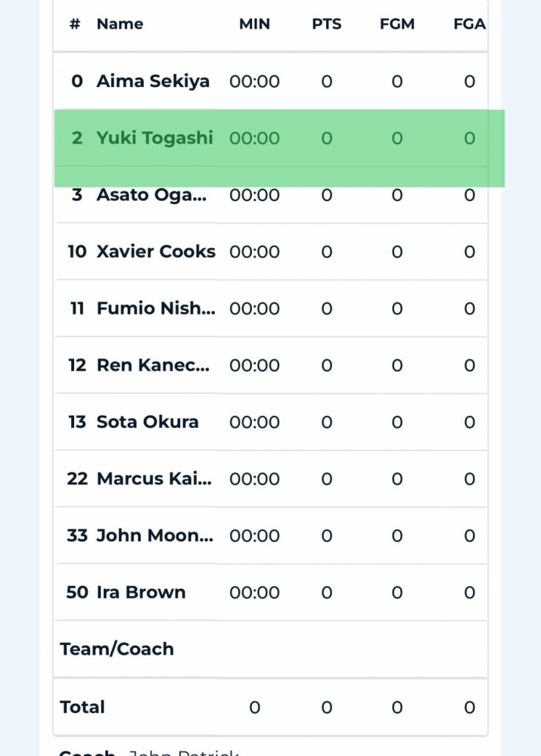Select Marcus Kai... player name
The width and height of the screenshot is (541, 756).
154,479
